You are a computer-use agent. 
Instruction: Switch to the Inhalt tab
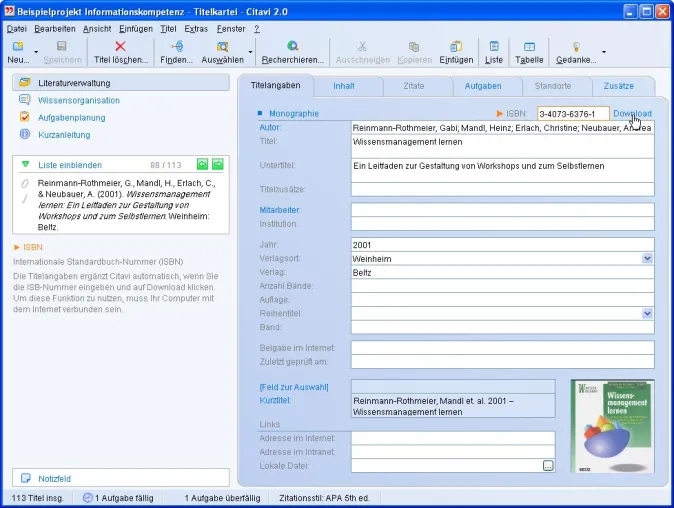pyautogui.click(x=343, y=86)
